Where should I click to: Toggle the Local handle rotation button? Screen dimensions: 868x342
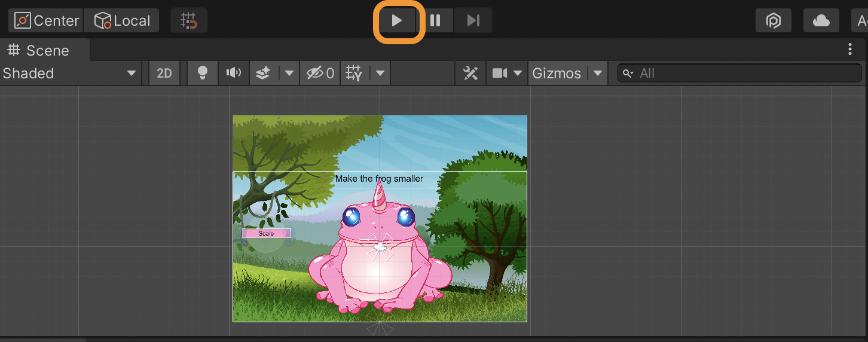tap(122, 21)
